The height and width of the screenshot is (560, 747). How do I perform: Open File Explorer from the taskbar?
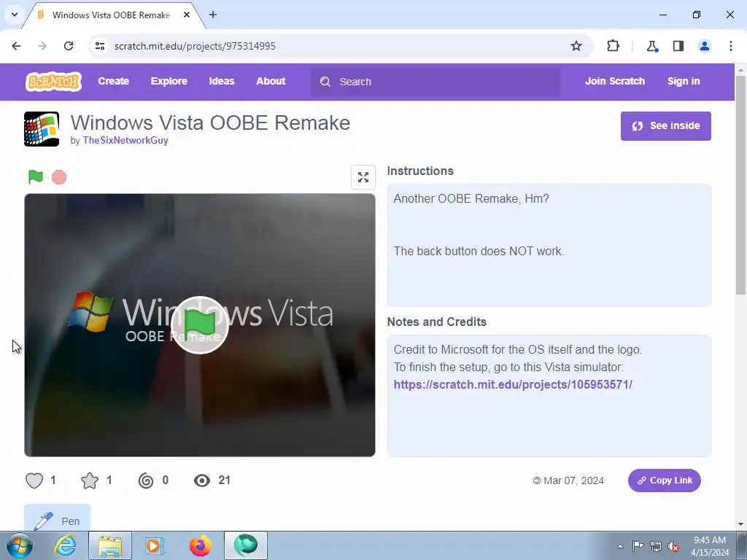[x=110, y=545]
